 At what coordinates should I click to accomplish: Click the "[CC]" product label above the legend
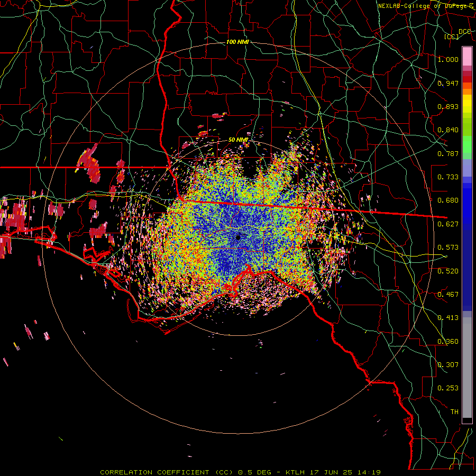coord(452,36)
